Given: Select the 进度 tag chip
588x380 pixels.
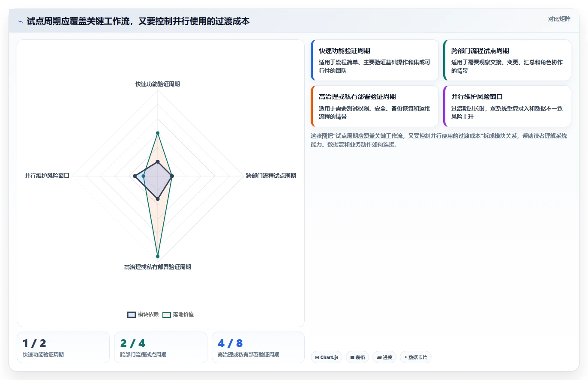Looking at the screenshot, I should point(384,357).
